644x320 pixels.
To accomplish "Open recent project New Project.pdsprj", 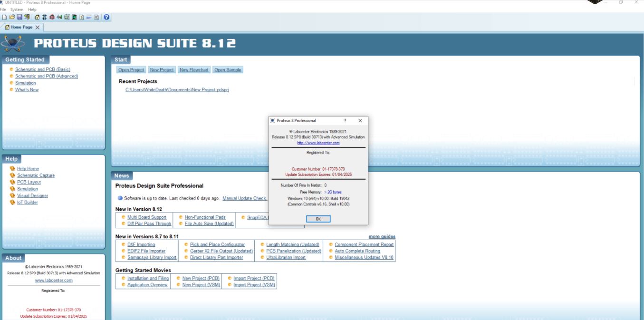I will (177, 89).
